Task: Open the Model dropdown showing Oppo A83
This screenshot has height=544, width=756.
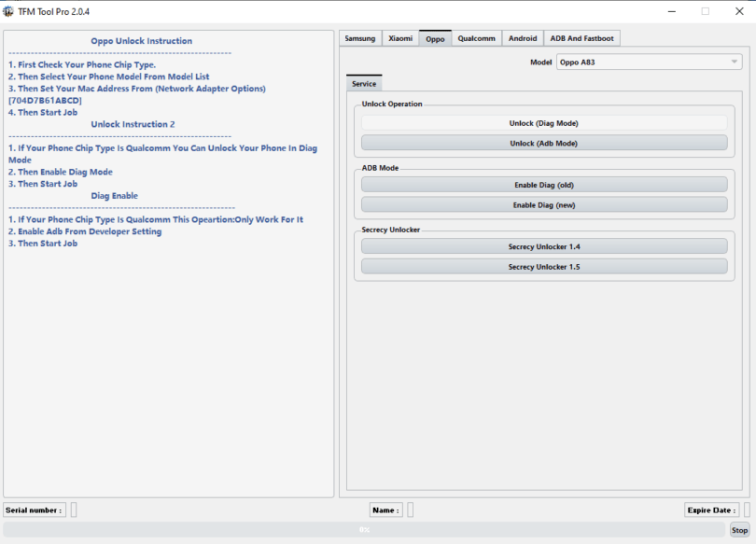Action: click(650, 63)
